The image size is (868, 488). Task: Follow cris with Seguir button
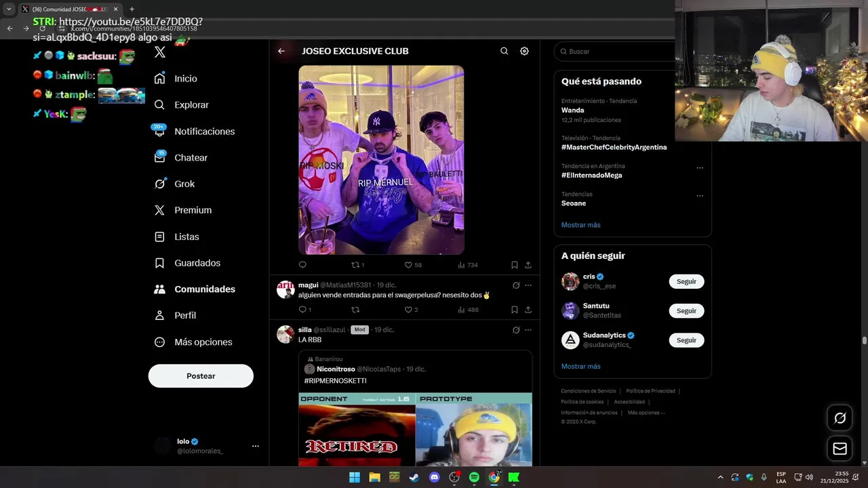[x=686, y=281]
